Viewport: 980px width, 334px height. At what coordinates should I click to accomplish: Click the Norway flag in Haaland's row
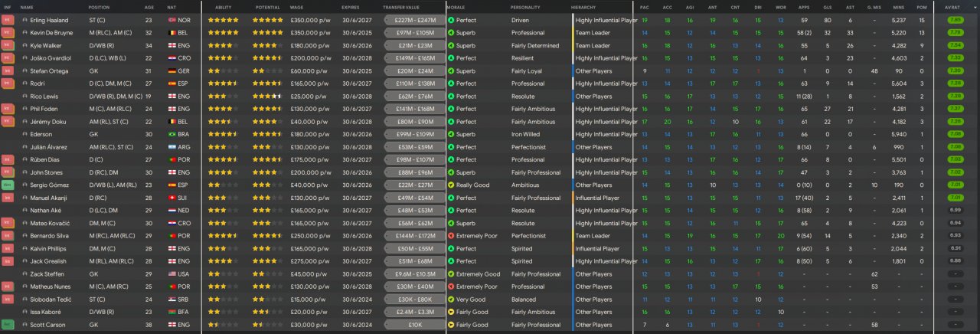point(171,19)
